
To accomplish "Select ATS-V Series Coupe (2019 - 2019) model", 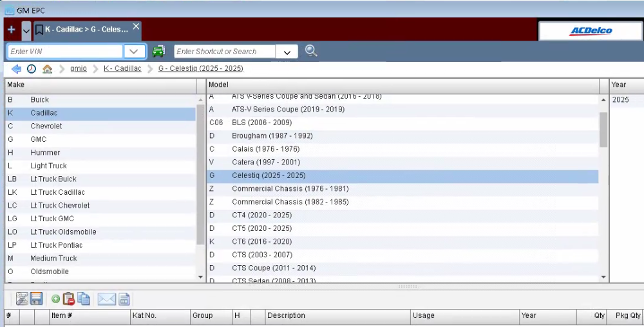I will click(x=402, y=110).
